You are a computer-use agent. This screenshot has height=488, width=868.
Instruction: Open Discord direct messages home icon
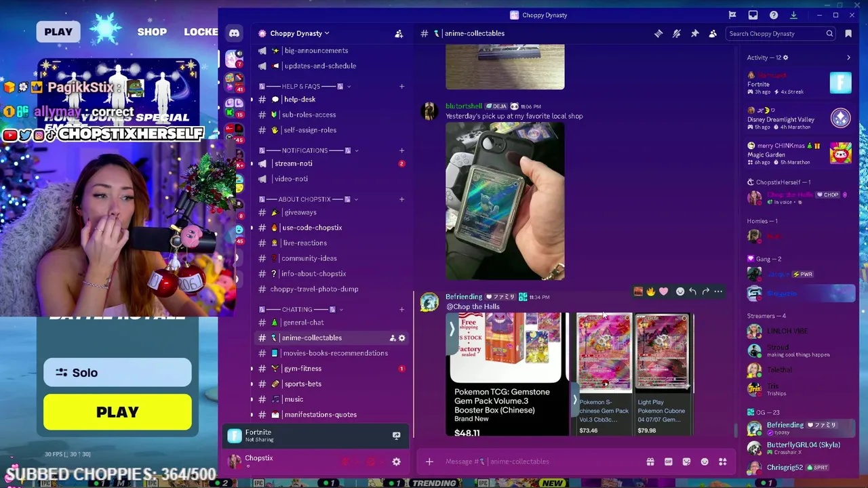coord(234,33)
